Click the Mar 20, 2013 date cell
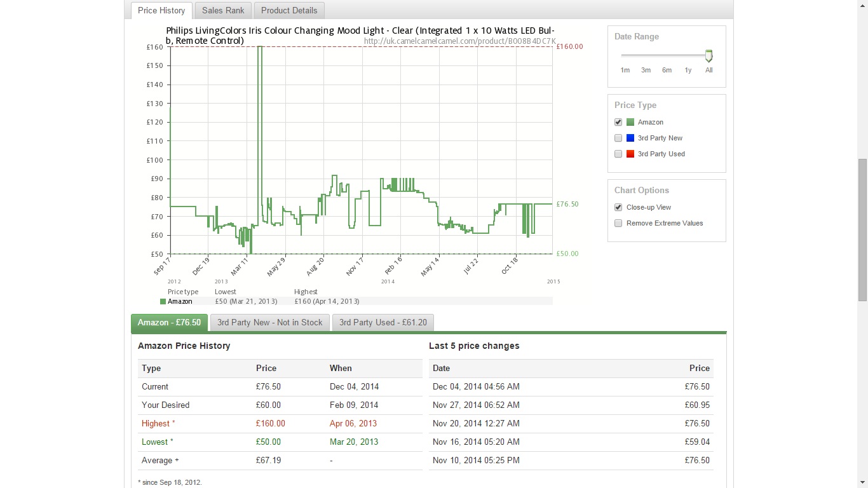The image size is (868, 488). 354,442
